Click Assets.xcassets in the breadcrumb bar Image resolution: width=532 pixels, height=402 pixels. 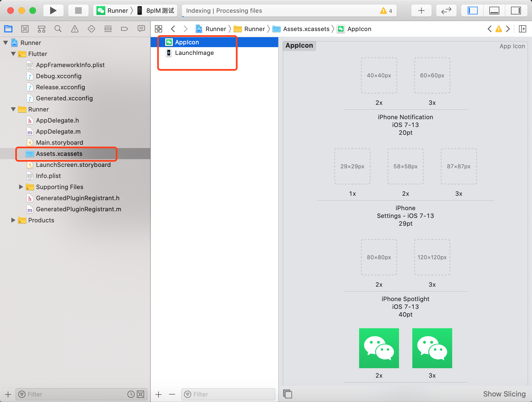point(306,29)
